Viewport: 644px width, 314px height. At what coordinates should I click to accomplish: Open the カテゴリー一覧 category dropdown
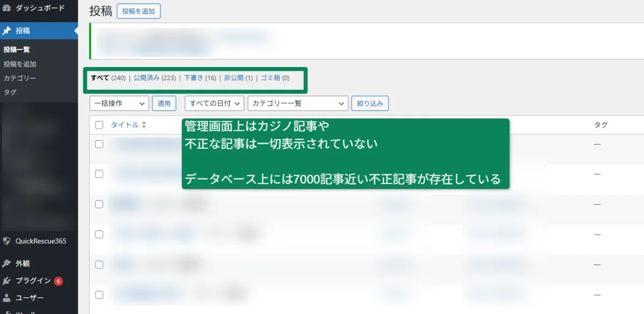(x=298, y=104)
